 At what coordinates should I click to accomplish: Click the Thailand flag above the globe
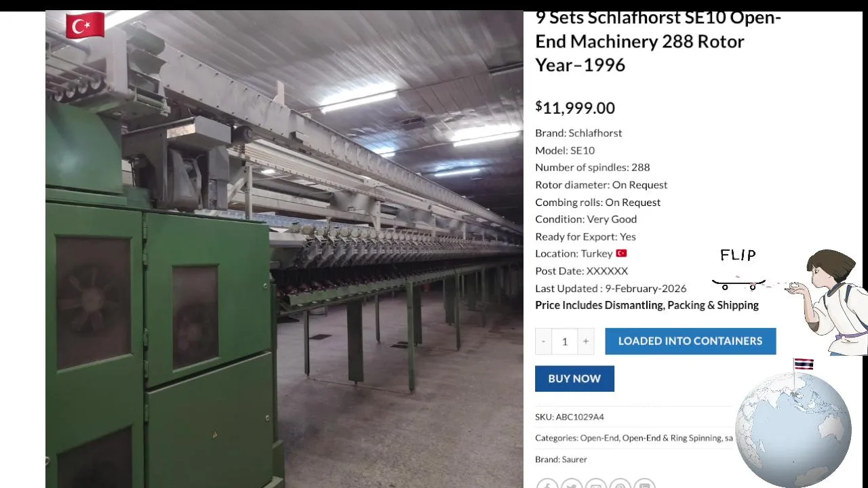(804, 364)
